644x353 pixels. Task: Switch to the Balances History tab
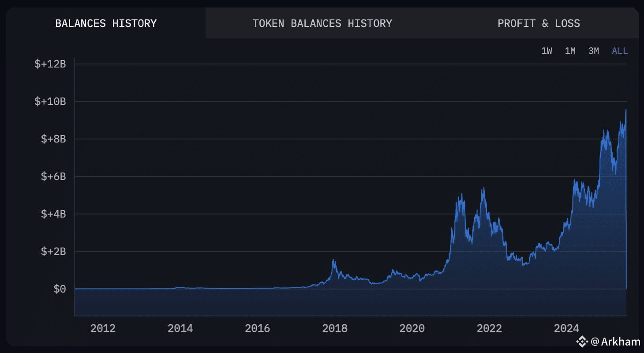[106, 23]
